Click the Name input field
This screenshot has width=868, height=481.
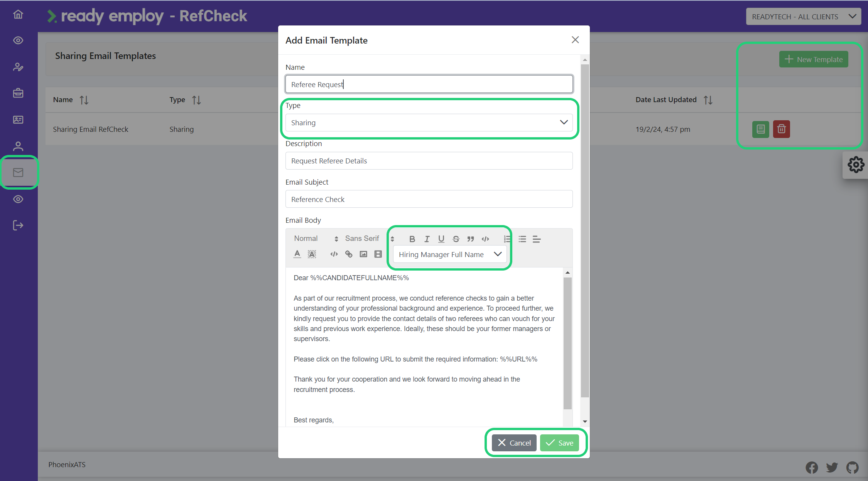tap(429, 84)
